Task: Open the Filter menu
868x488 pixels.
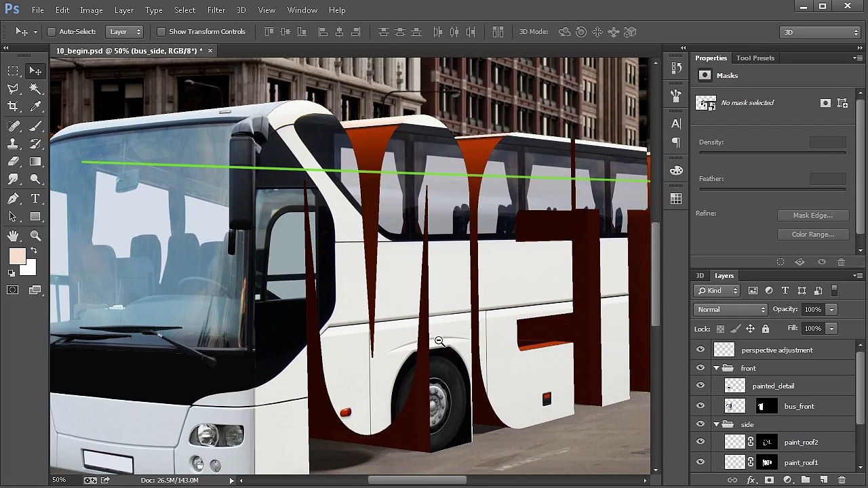Action: tap(216, 10)
